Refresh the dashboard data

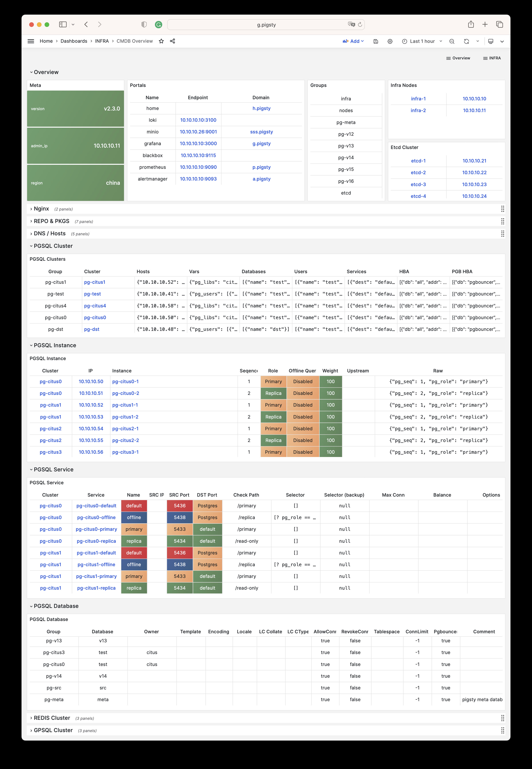466,41
